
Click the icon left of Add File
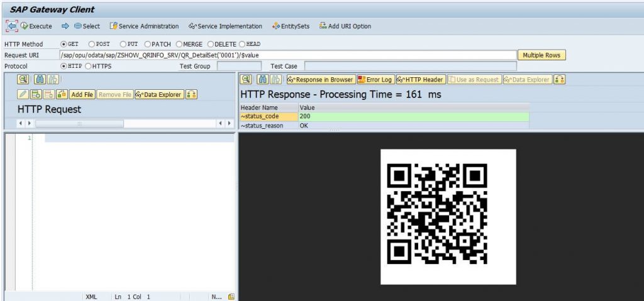click(x=62, y=94)
